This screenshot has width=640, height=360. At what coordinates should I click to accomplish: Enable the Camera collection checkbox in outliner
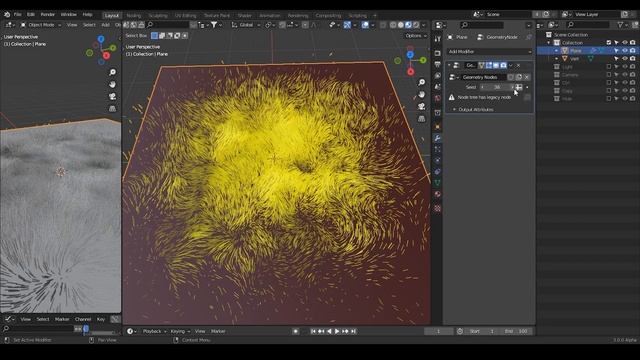coord(609,75)
